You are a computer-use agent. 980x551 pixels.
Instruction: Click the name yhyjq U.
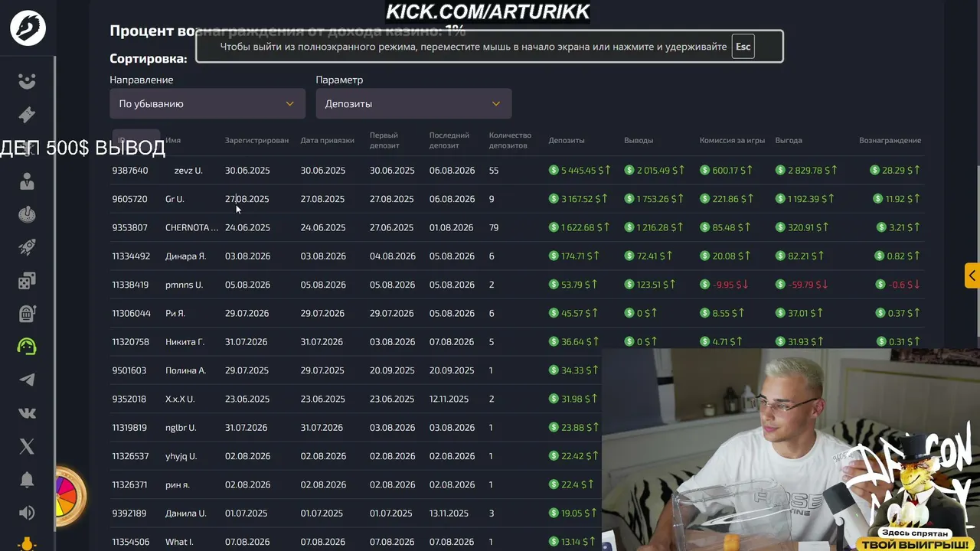click(181, 456)
